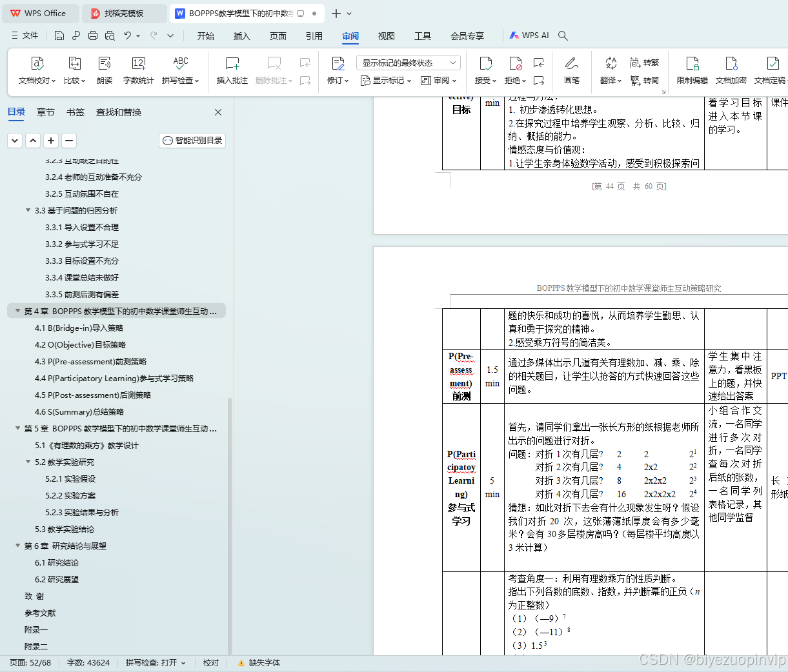Open the WPS AI assistant
Viewport: 788px width, 672px height.
click(529, 35)
